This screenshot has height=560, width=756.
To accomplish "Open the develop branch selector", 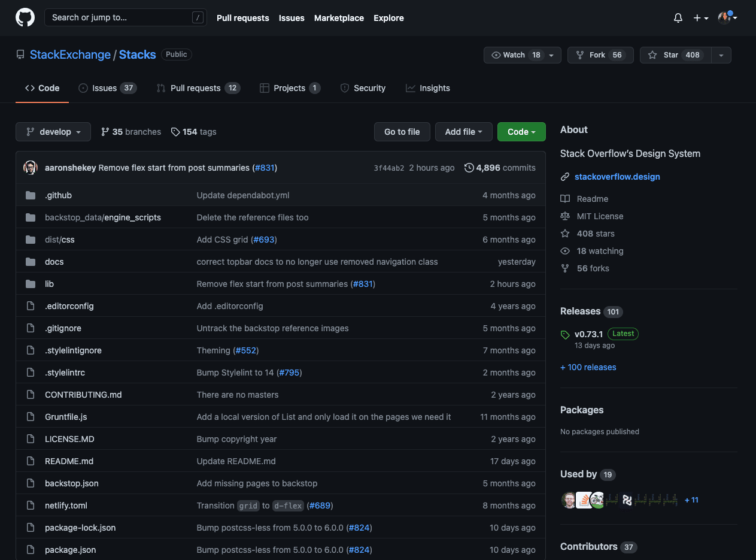I will [x=53, y=132].
